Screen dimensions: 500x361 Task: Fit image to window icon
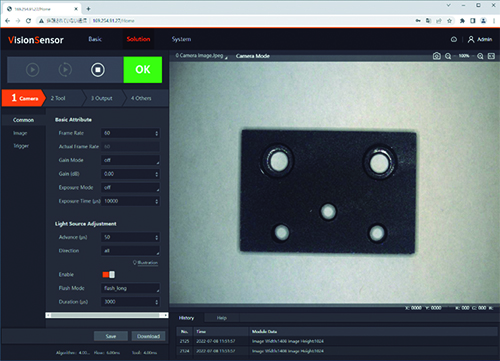(491, 56)
